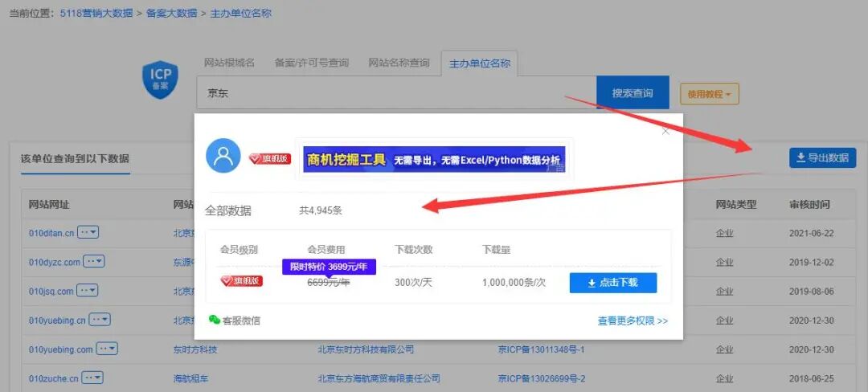Click the ICP备案 shield icon
The width and height of the screenshot is (868, 392).
pyautogui.click(x=161, y=80)
